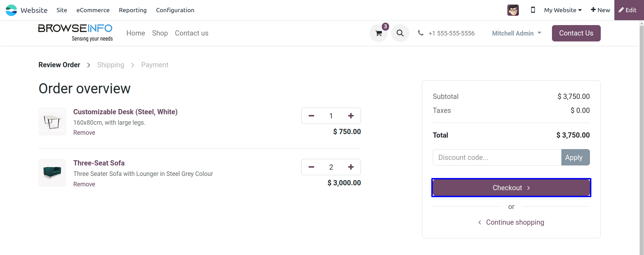Open the eCommerce menu
Screen dimensions: 644x255
click(x=93, y=10)
